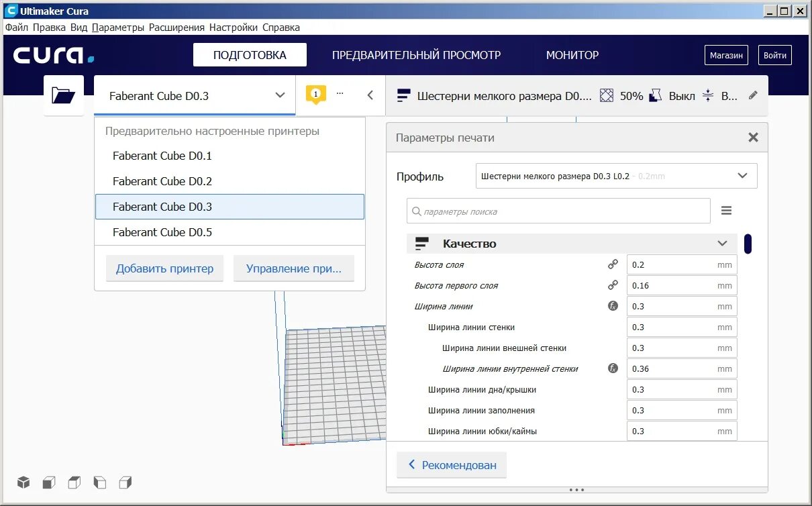Select the 3D perspective view cube icon
Screen dimensions: 812x506
[x=23, y=482]
